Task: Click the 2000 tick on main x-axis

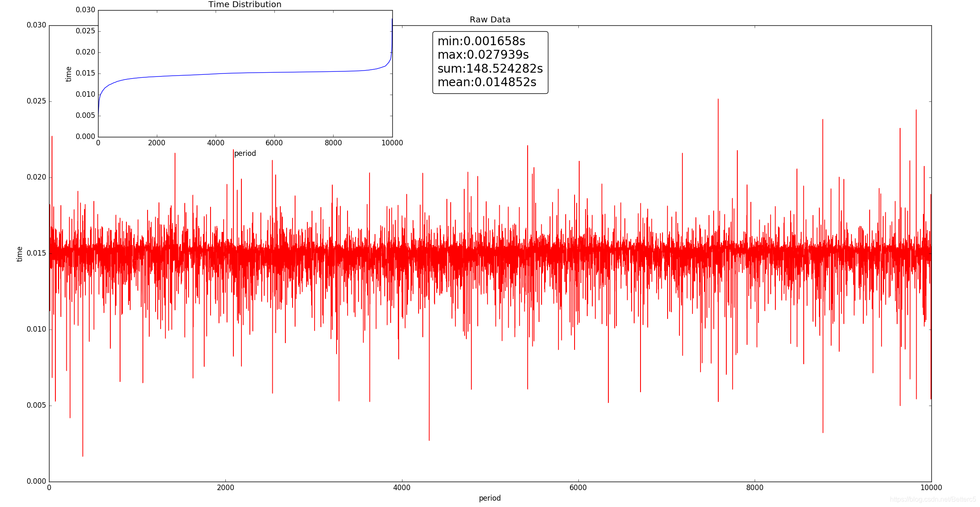Action: [x=225, y=488]
